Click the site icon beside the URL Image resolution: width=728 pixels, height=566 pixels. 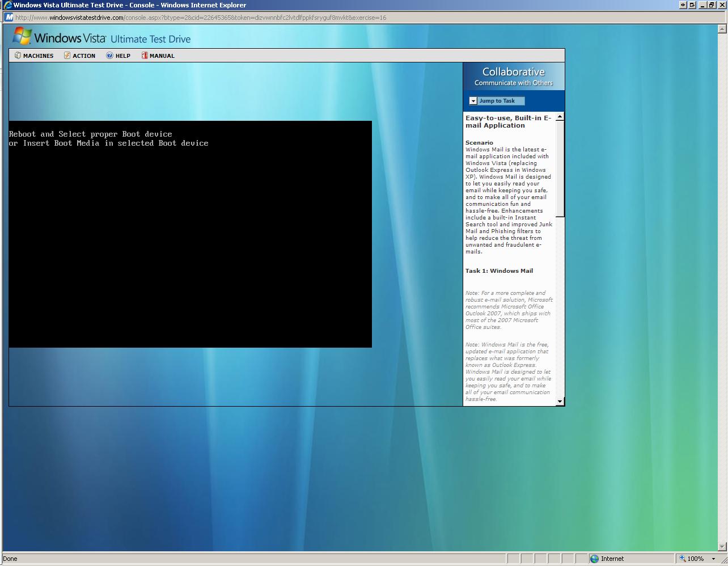point(9,17)
